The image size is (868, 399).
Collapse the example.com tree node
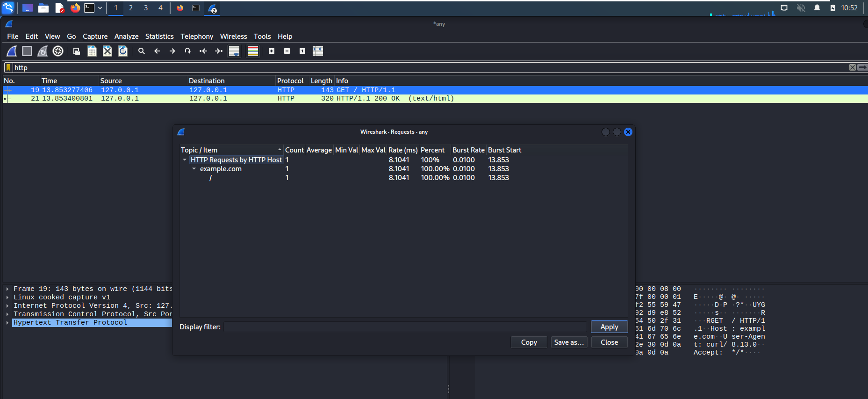pos(194,169)
